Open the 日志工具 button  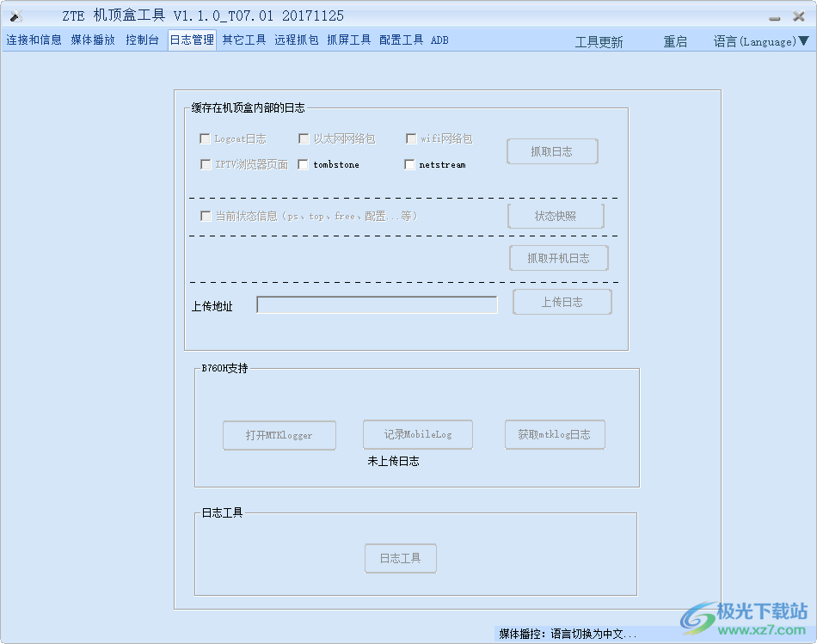tap(401, 559)
